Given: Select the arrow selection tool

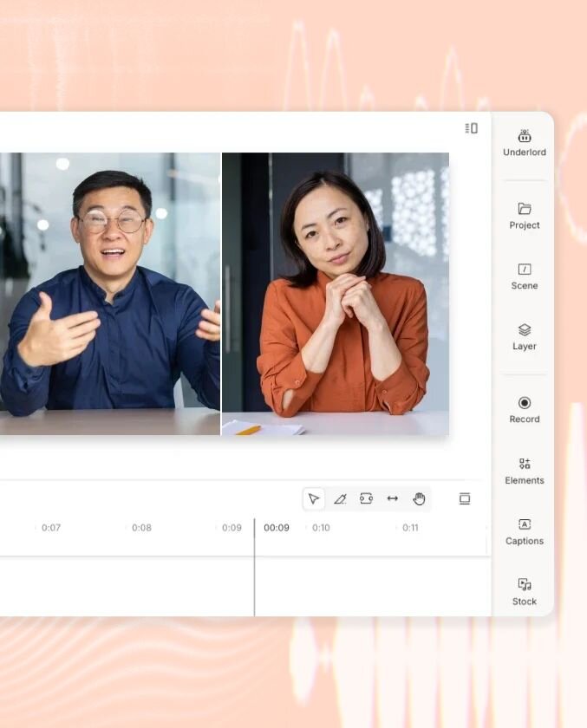Looking at the screenshot, I should [x=314, y=498].
